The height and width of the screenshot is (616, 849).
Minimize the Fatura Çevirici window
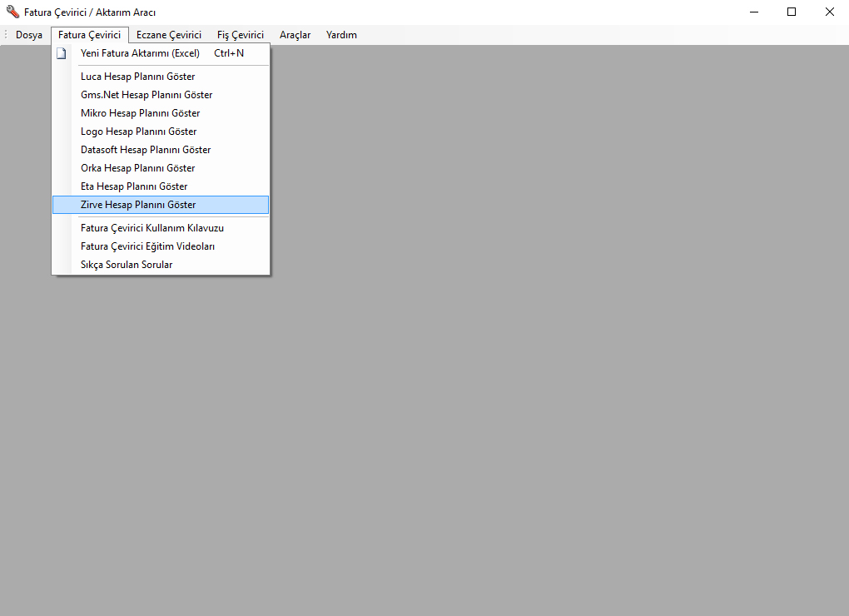754,12
